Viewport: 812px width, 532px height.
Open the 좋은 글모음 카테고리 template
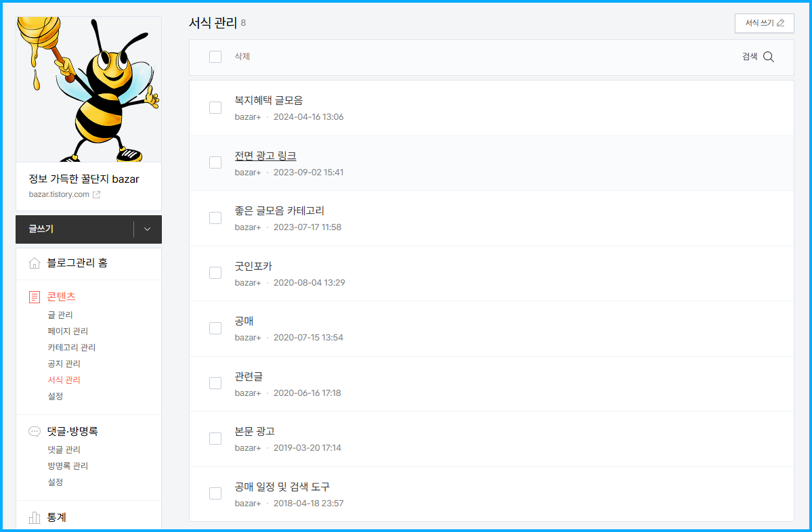point(280,210)
